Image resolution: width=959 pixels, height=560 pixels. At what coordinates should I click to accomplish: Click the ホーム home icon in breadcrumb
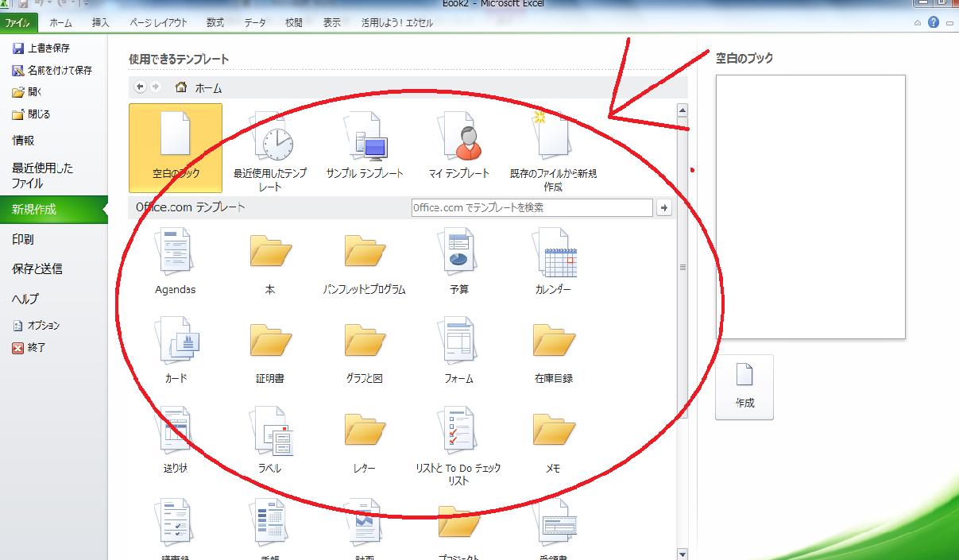[181, 87]
